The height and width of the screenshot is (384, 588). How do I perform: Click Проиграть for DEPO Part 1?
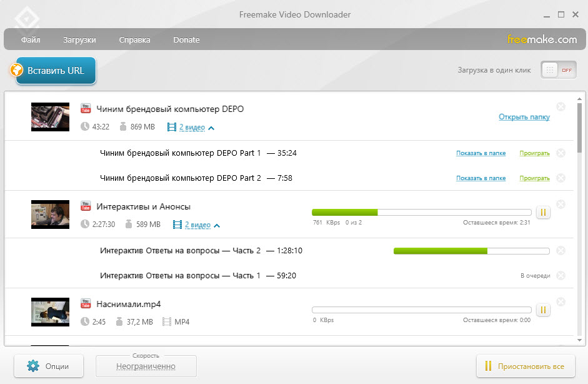click(x=534, y=153)
